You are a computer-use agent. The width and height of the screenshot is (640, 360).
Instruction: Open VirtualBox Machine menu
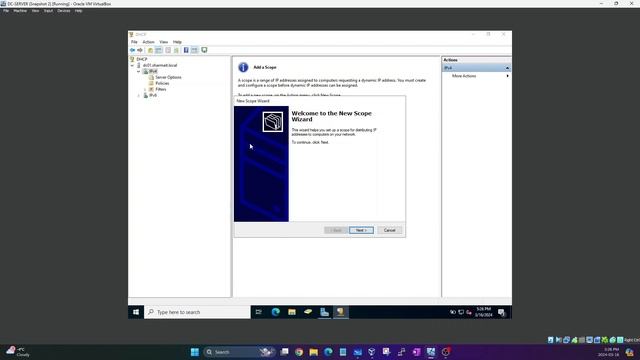pyautogui.click(x=20, y=11)
